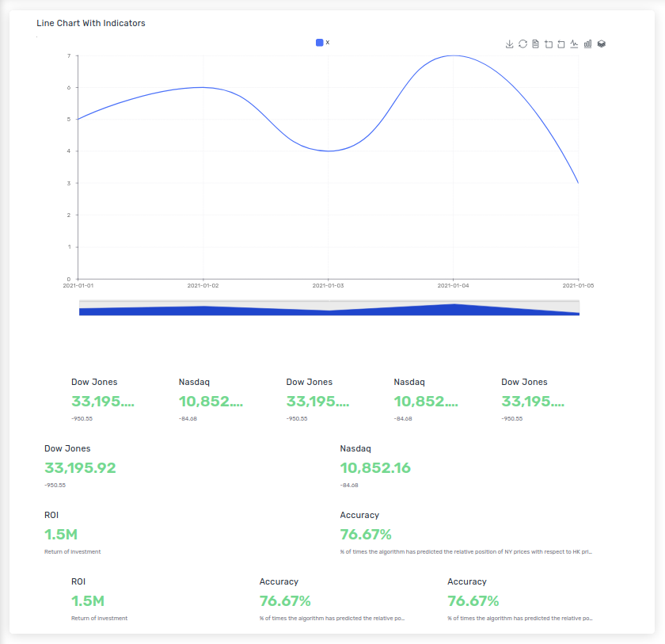Viewport: 665px width, 644px height.
Task: Select the 2021-01-03 axis label
Action: click(328, 285)
